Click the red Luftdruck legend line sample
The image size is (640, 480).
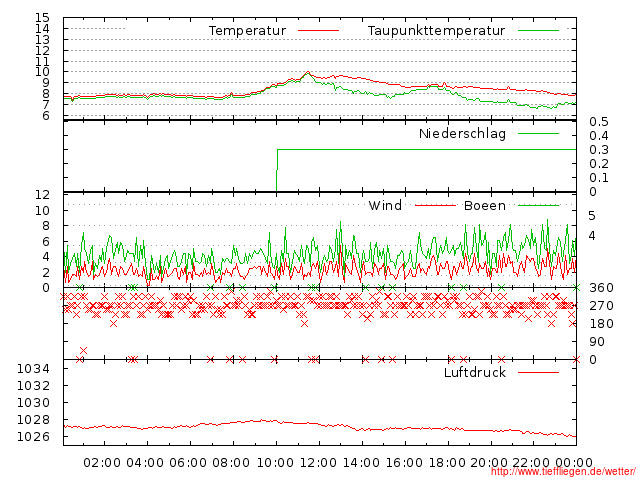click(538, 372)
